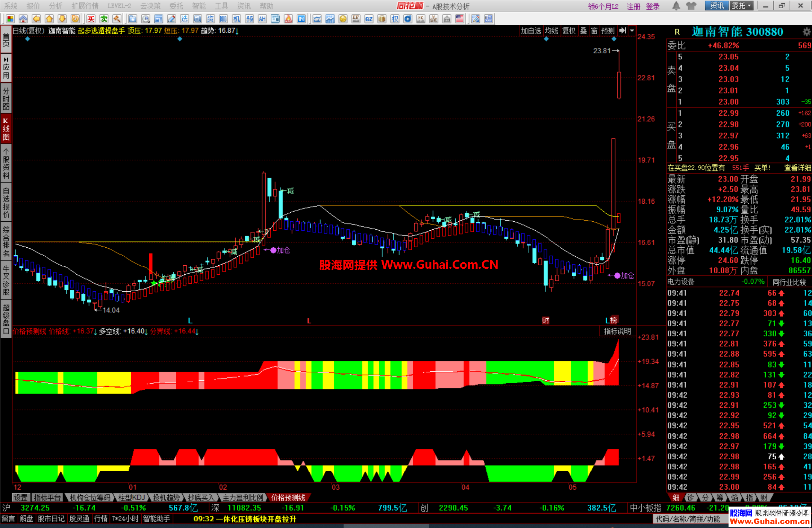Open settings gear beside stock name

[806, 32]
